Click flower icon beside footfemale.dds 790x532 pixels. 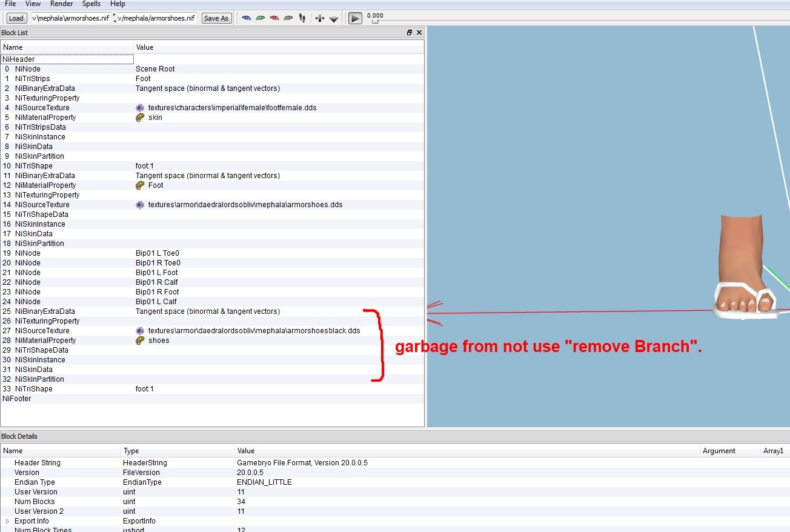(140, 108)
